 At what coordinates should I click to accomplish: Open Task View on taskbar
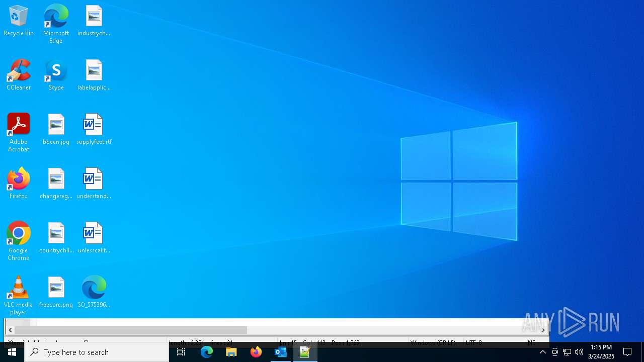181,352
